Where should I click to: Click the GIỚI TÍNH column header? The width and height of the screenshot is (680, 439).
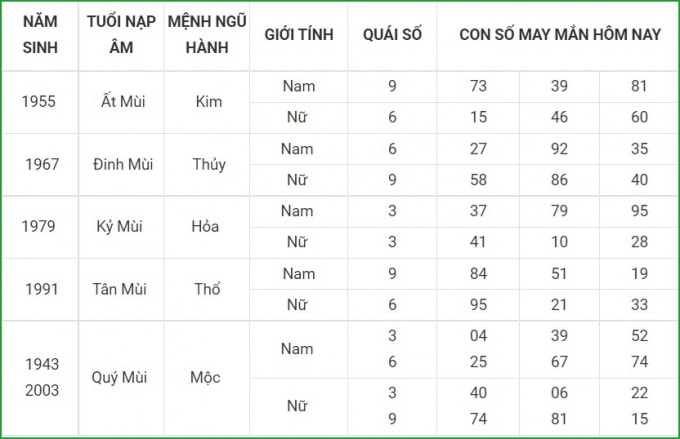click(x=299, y=35)
